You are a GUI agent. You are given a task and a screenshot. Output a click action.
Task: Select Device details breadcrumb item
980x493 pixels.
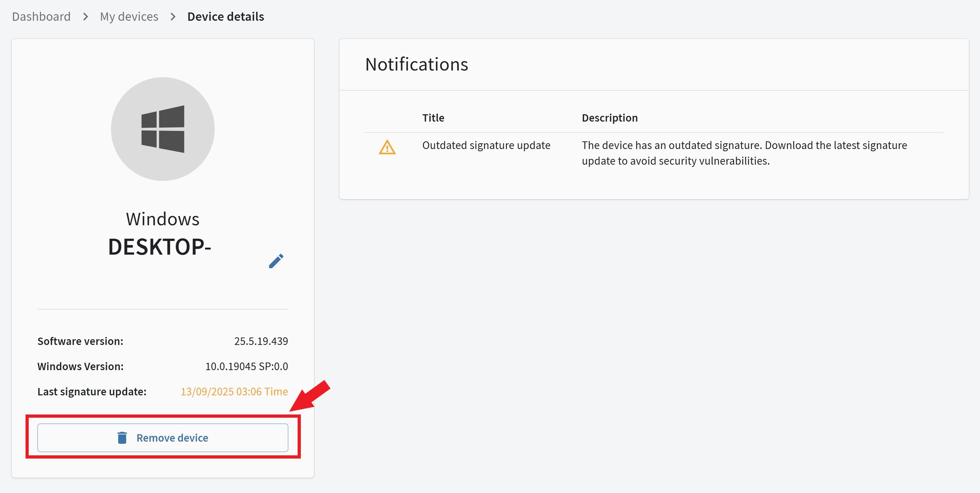point(226,17)
